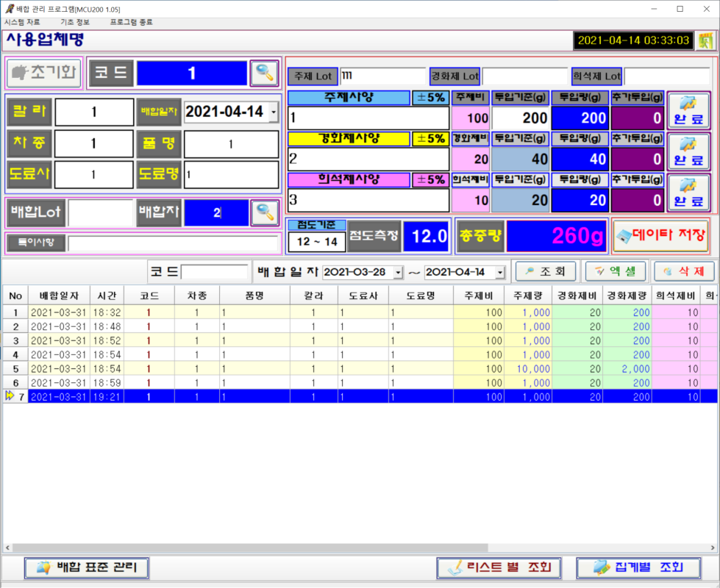Click the 주제사양 text field containing 1
This screenshot has width=720, height=588.
point(368,118)
